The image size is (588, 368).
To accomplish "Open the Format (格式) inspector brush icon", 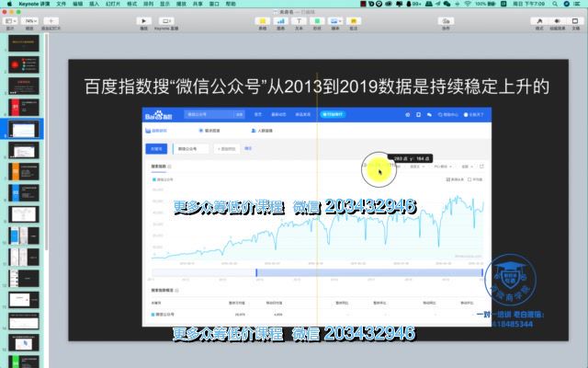I will [539, 21].
